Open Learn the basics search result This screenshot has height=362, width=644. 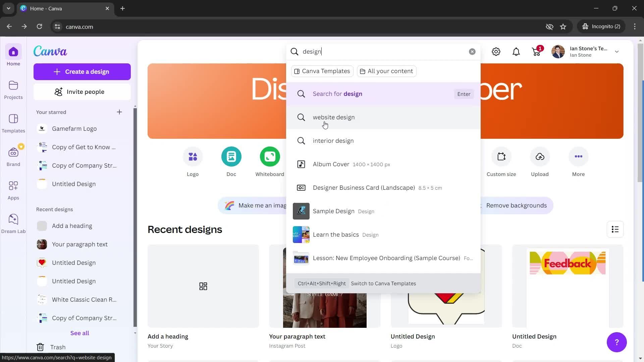point(383,235)
